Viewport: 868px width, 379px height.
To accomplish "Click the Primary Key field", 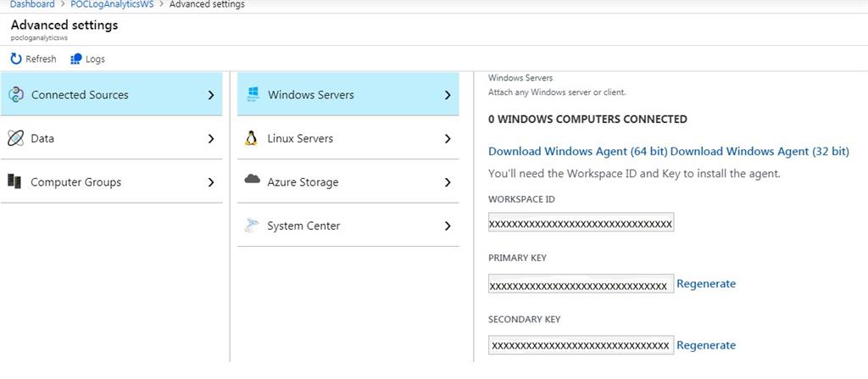I will tap(581, 284).
